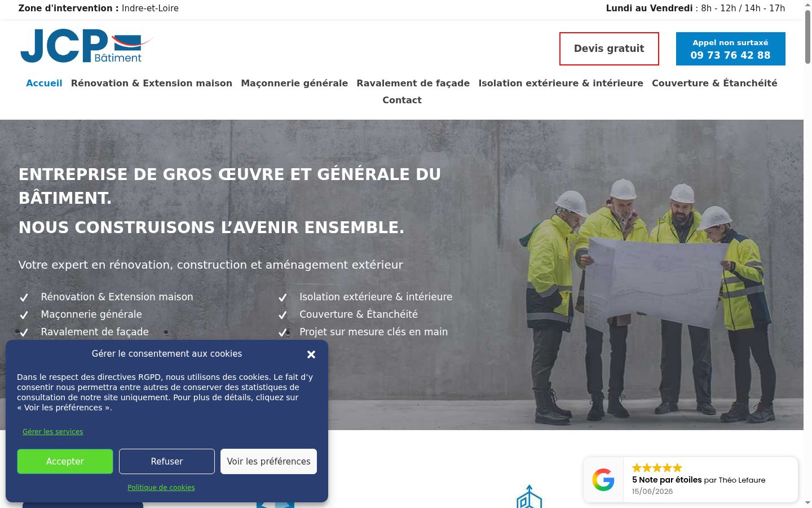The width and height of the screenshot is (812, 508).
Task: Navigate to Isolation extérieure & intérieure
Action: 561,83
